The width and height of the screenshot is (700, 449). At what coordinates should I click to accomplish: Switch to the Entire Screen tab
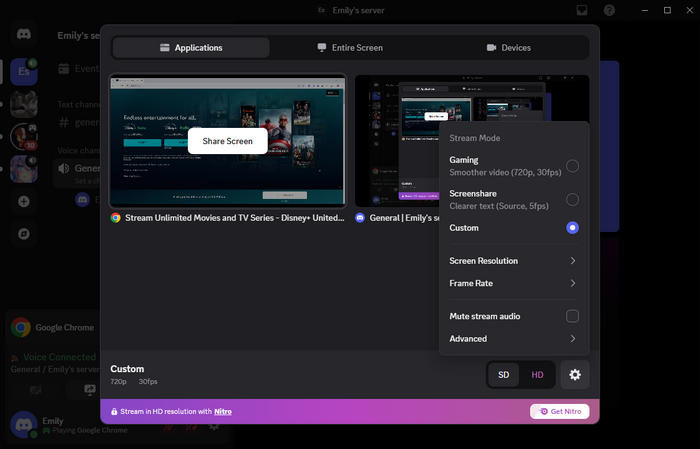[x=350, y=47]
